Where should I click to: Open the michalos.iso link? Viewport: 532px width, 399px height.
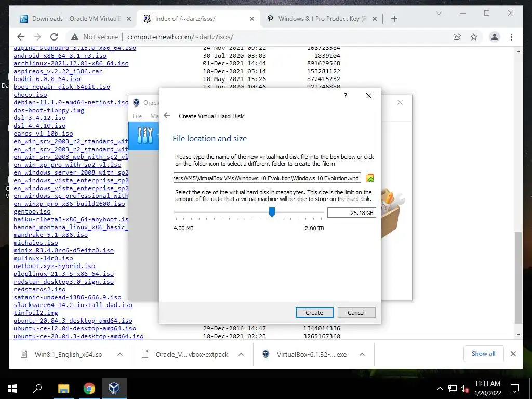(36, 243)
